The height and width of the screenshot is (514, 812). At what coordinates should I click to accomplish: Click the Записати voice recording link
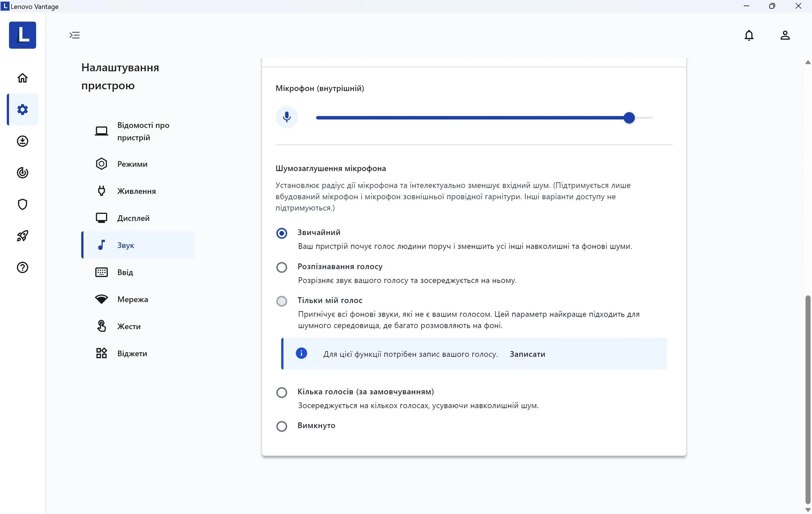tap(527, 354)
